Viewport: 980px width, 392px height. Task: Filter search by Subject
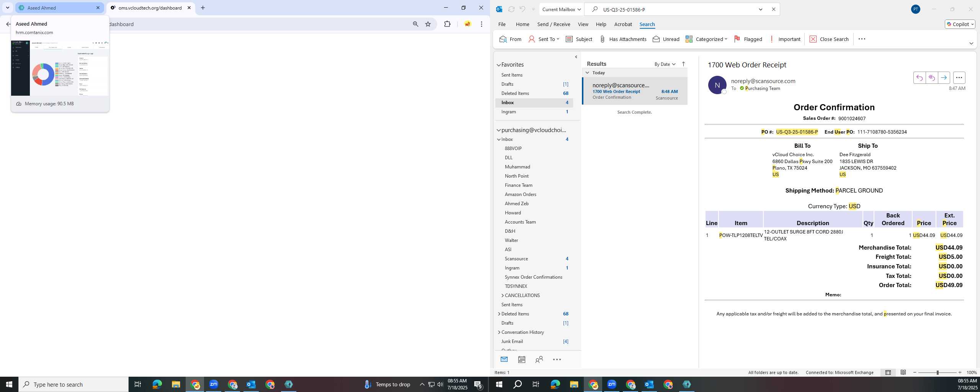pyautogui.click(x=579, y=39)
